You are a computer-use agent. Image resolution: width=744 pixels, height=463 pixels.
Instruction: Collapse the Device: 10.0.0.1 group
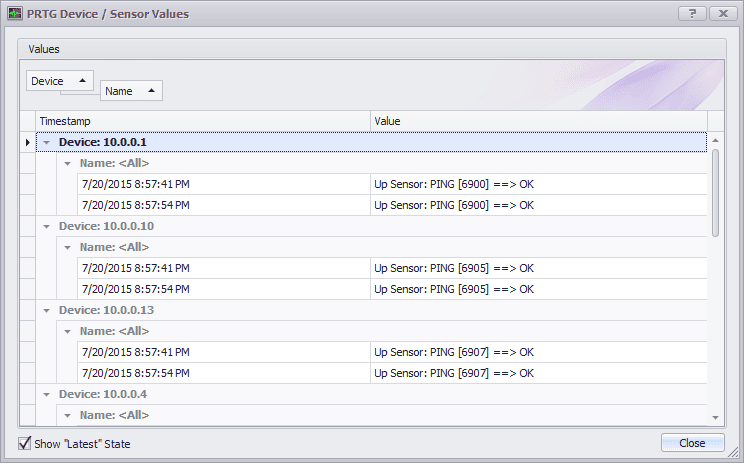pyautogui.click(x=46, y=142)
